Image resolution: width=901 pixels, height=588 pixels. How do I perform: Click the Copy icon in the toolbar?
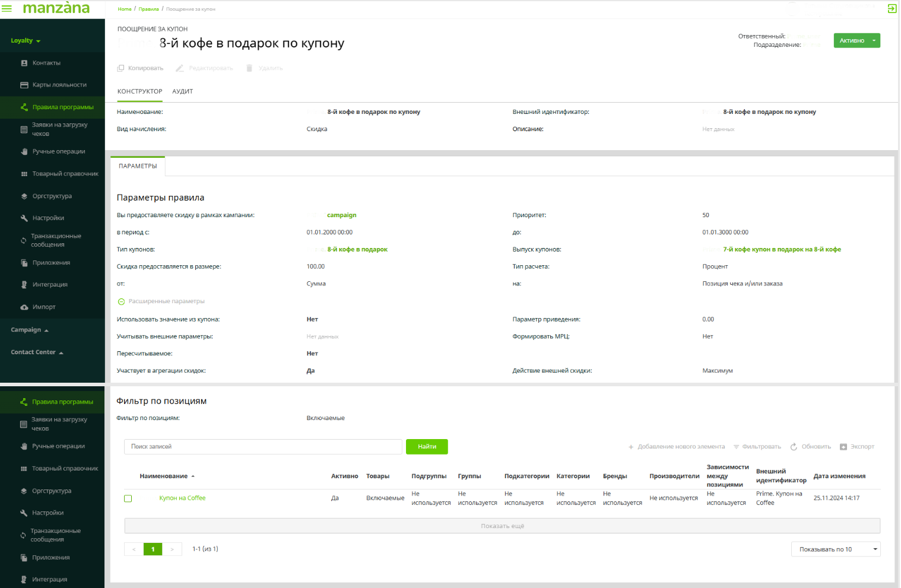[121, 68]
